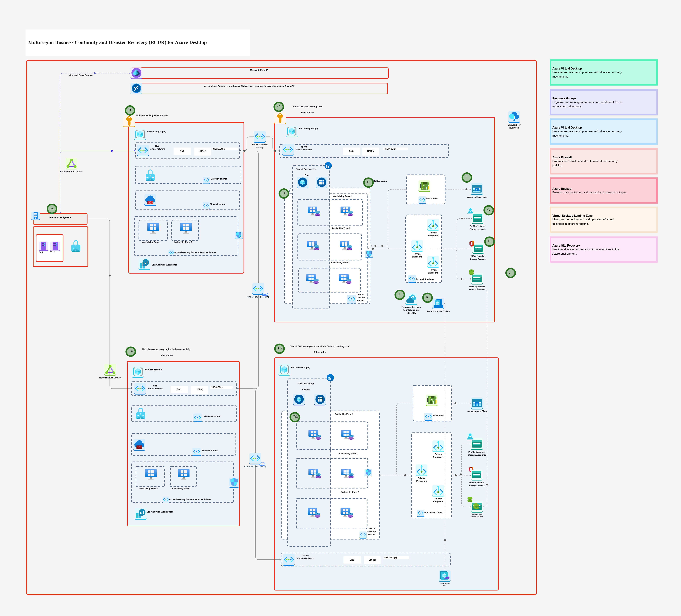This screenshot has width=681, height=616.
Task: Select the Log Analytics Workspaces icon in the DR hub
Action: [x=141, y=514]
